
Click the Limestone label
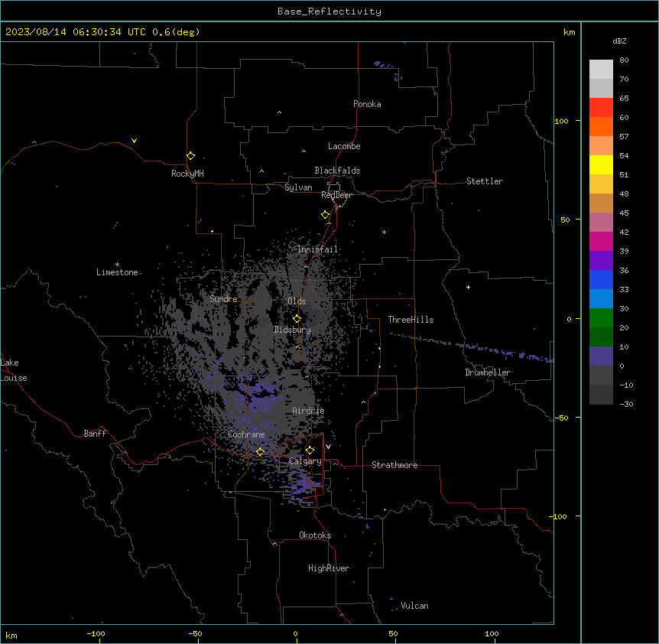117,272
